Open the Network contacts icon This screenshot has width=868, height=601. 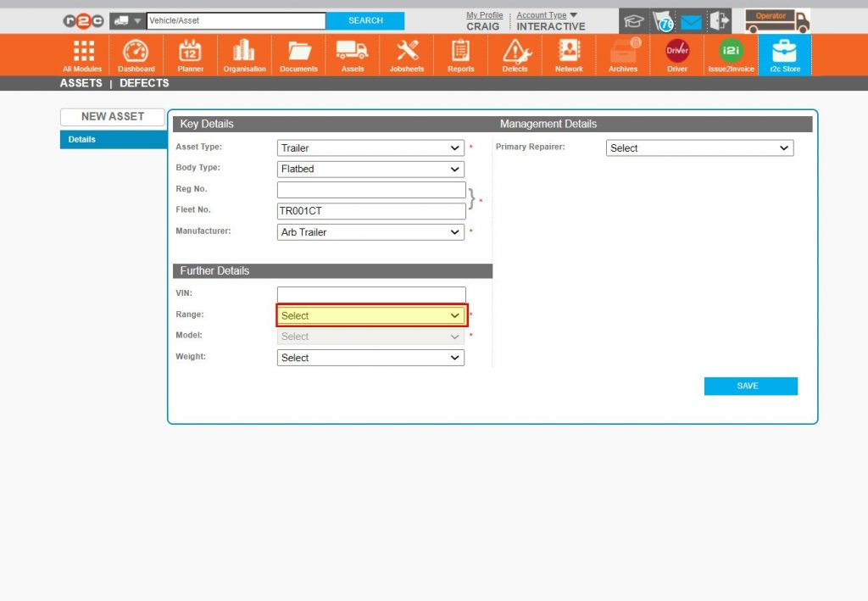[x=569, y=49]
